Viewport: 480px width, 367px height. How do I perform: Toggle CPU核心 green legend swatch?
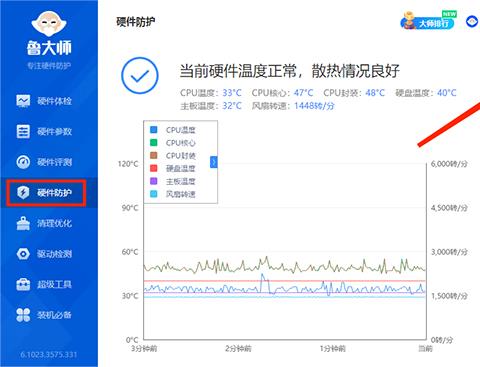[154, 142]
